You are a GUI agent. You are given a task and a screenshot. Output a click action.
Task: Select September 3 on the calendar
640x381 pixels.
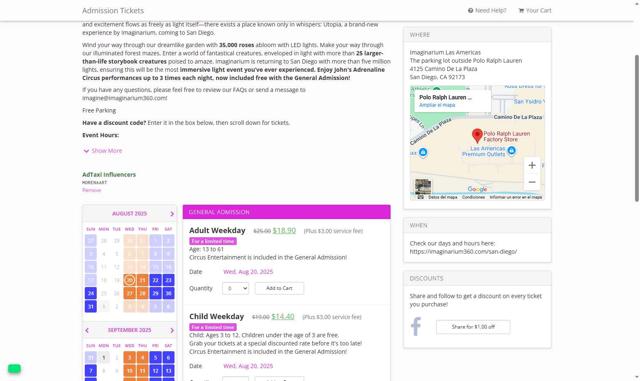click(130, 357)
